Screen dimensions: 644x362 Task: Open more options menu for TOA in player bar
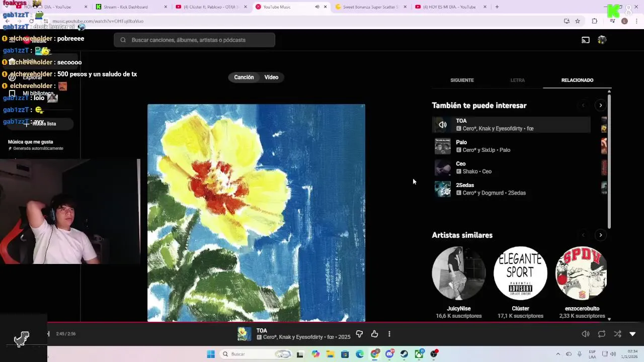[x=389, y=334]
